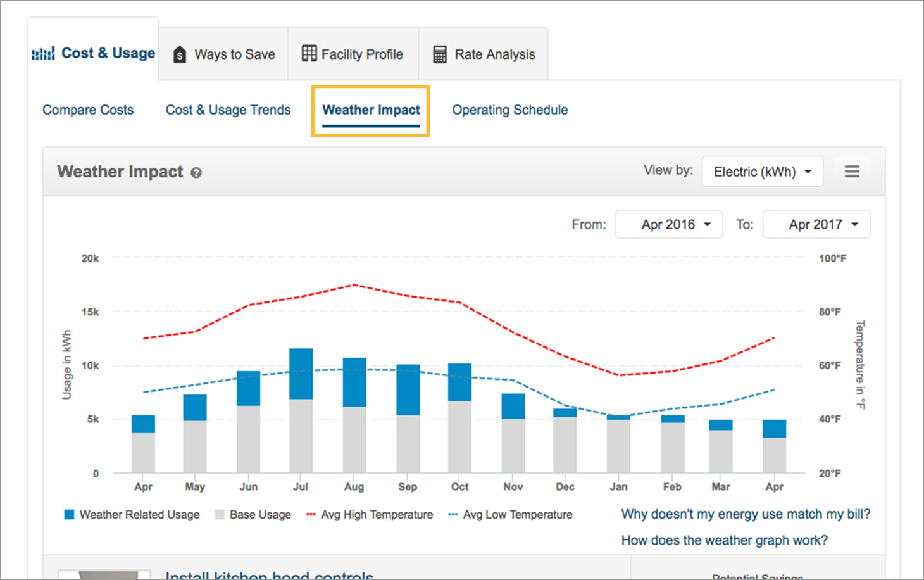Click the July usage bar in chart
Viewport: 924px width, 580px height.
click(x=301, y=410)
